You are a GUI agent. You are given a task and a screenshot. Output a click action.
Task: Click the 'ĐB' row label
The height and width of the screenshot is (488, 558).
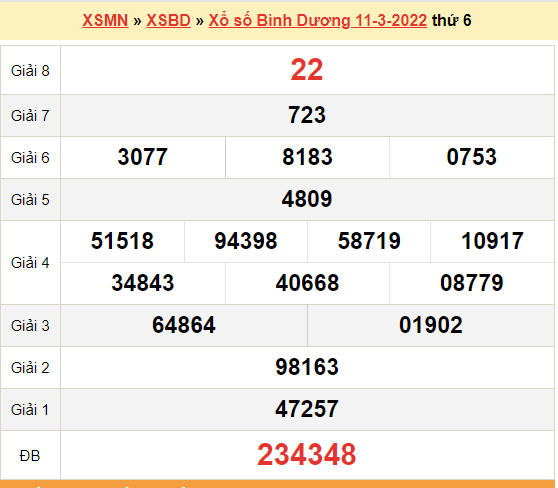point(30,456)
